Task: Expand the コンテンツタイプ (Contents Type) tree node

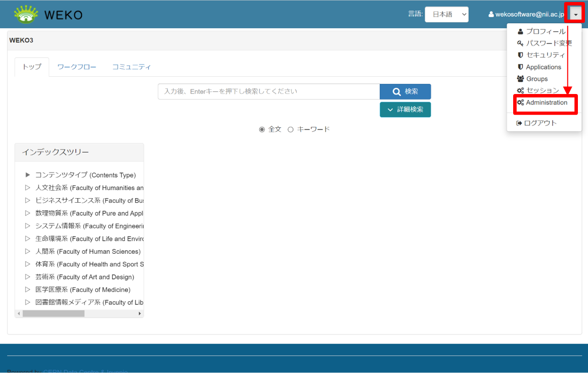Action: coord(28,175)
